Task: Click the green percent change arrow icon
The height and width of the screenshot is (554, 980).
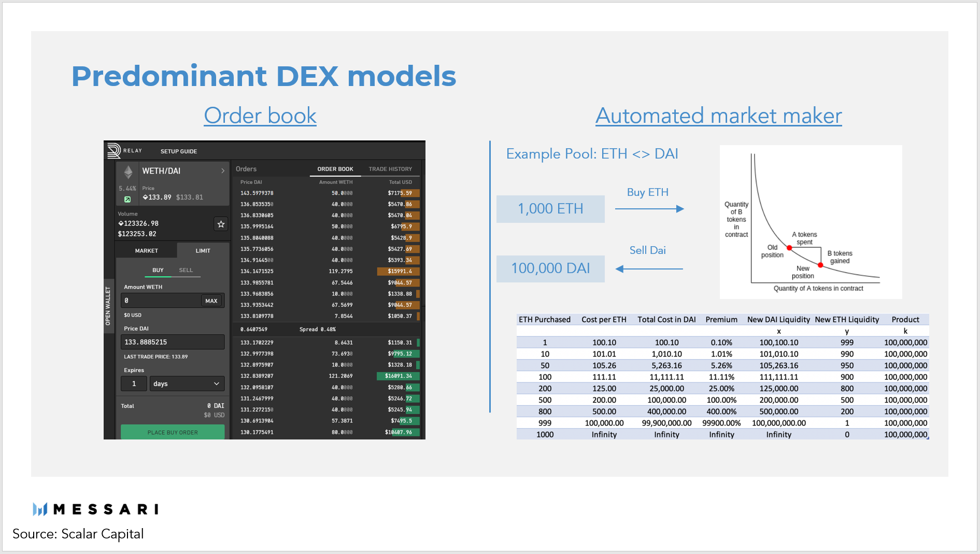Action: point(127,199)
